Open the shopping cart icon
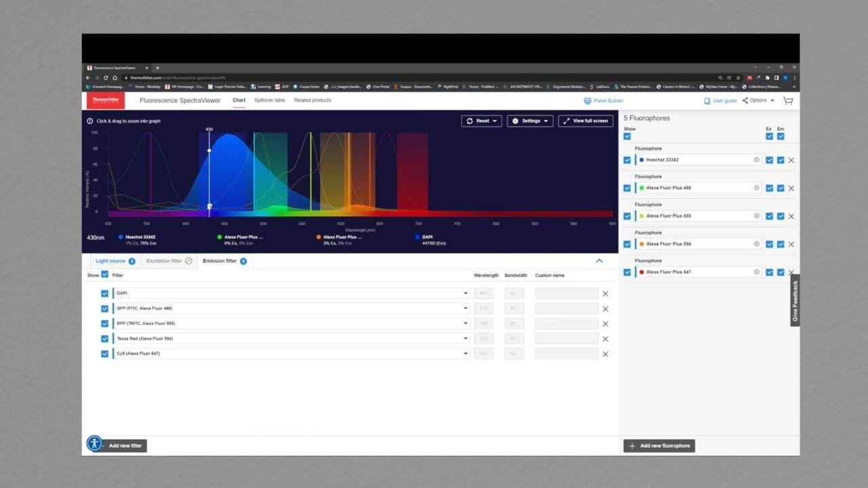The image size is (868, 488). (788, 100)
